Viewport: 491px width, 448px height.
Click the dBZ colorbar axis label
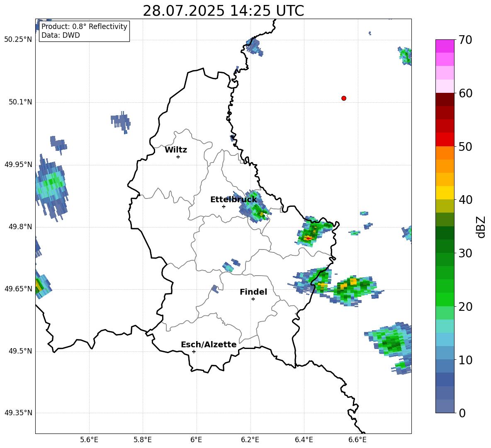coord(481,227)
